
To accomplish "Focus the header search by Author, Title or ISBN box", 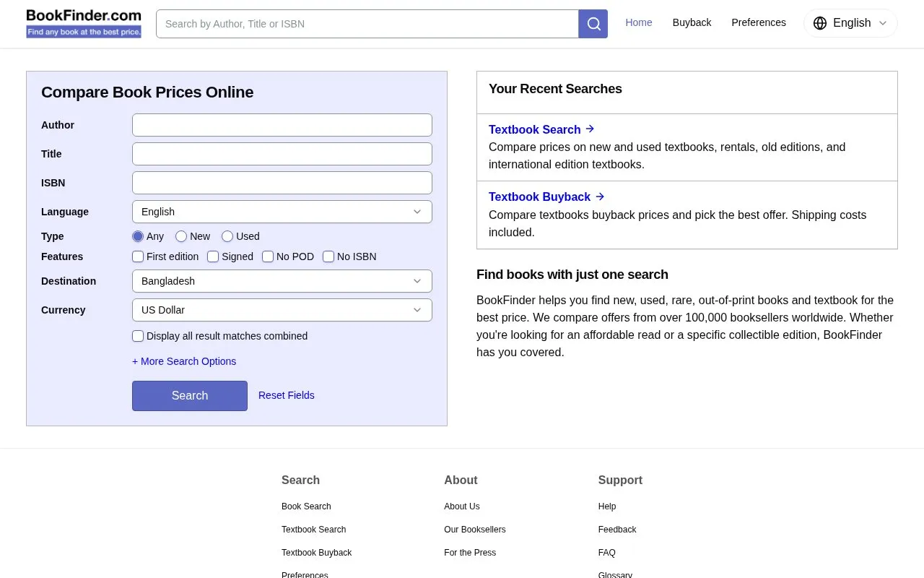I will pos(367,24).
